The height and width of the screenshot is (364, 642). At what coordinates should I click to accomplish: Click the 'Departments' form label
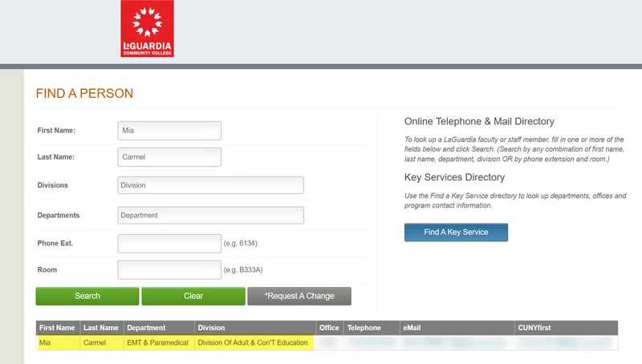click(x=59, y=216)
